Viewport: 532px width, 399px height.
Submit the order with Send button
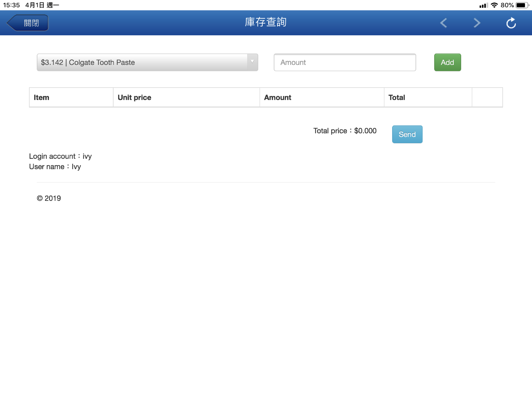pos(407,134)
